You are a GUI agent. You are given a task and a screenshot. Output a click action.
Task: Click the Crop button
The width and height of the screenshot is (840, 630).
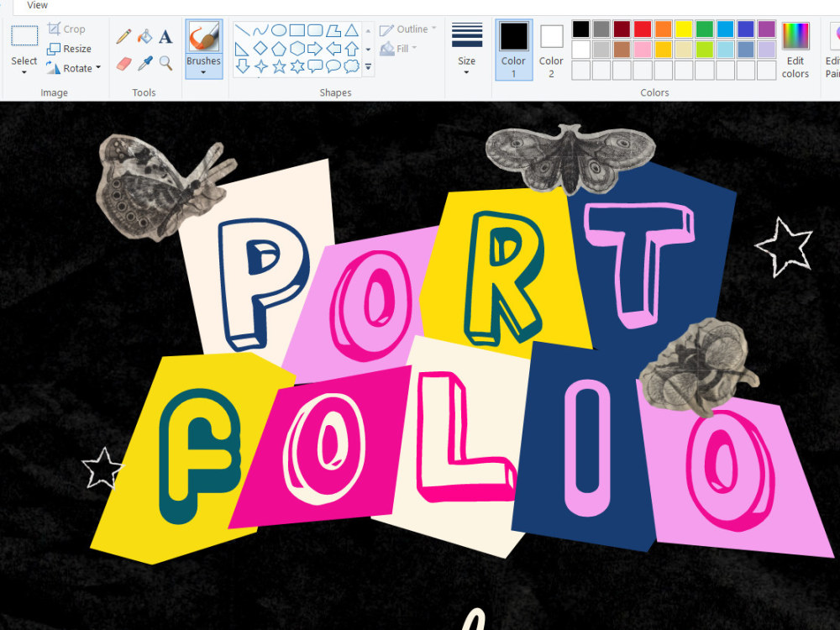pyautogui.click(x=66, y=29)
